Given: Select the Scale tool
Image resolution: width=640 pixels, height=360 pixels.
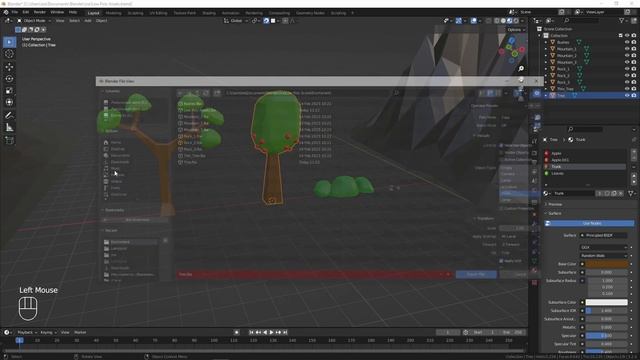Looking at the screenshot, I should (x=9, y=91).
